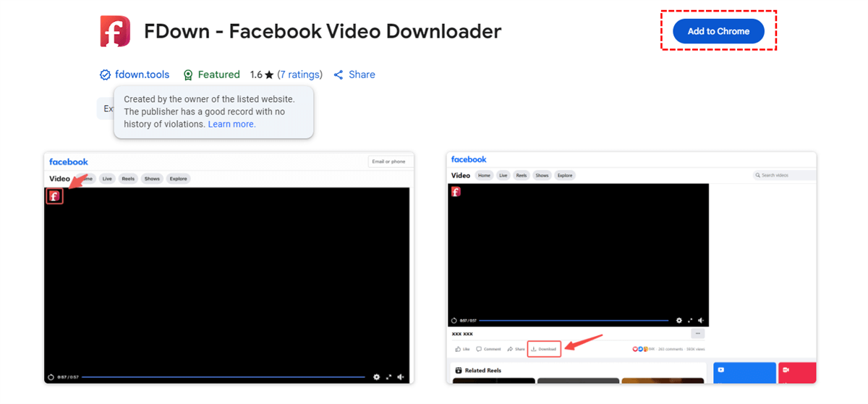The image size is (868, 404).
Task: Click replay icon in the first screenshot's player
Action: [x=51, y=377]
